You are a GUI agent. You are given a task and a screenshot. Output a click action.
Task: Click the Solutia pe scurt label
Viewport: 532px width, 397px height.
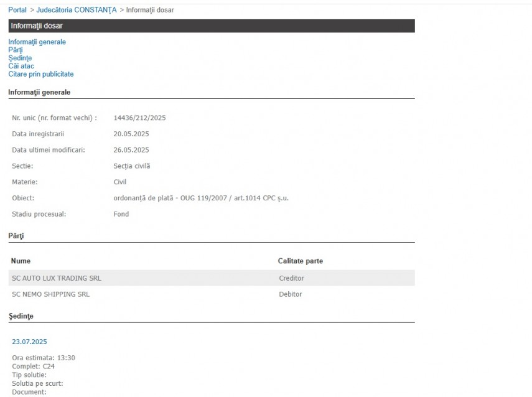click(37, 383)
